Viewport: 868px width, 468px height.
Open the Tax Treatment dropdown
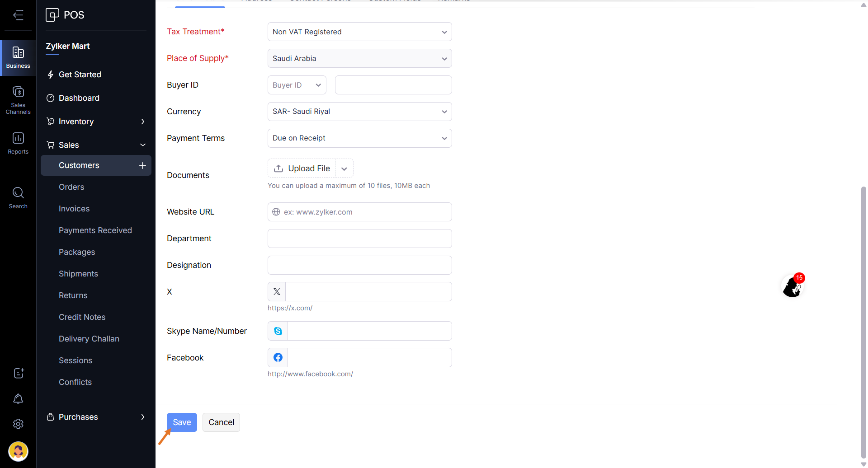(x=359, y=32)
